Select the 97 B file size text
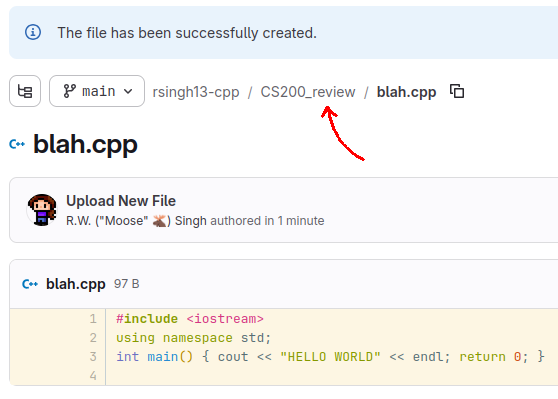Viewport: 558px width, 399px height. [126, 284]
